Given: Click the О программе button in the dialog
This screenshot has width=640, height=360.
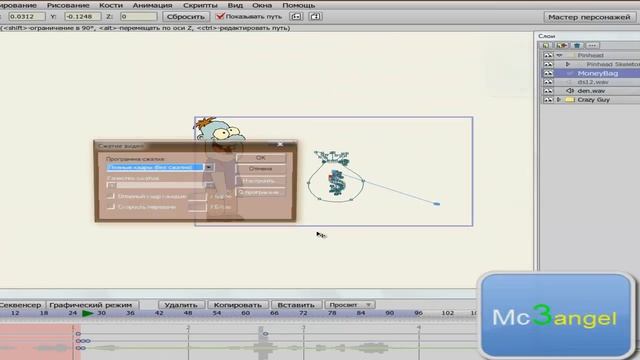Looking at the screenshot, I should (261, 192).
